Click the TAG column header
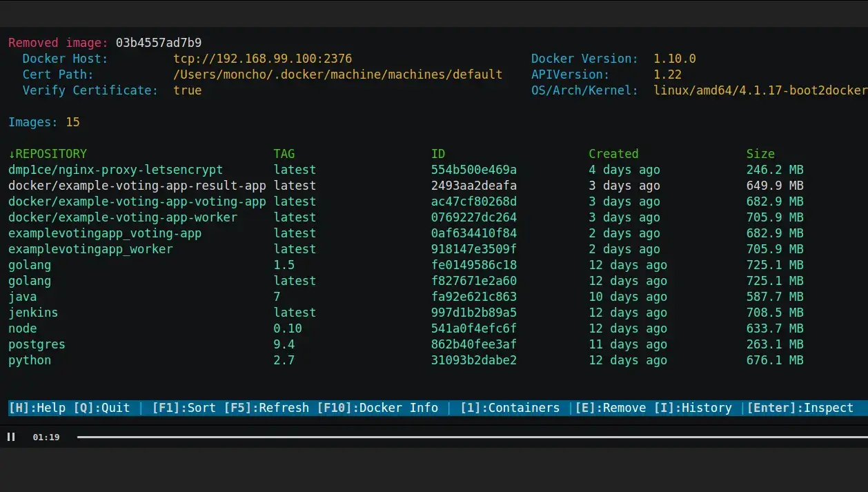This screenshot has width=868, height=492. tap(284, 154)
